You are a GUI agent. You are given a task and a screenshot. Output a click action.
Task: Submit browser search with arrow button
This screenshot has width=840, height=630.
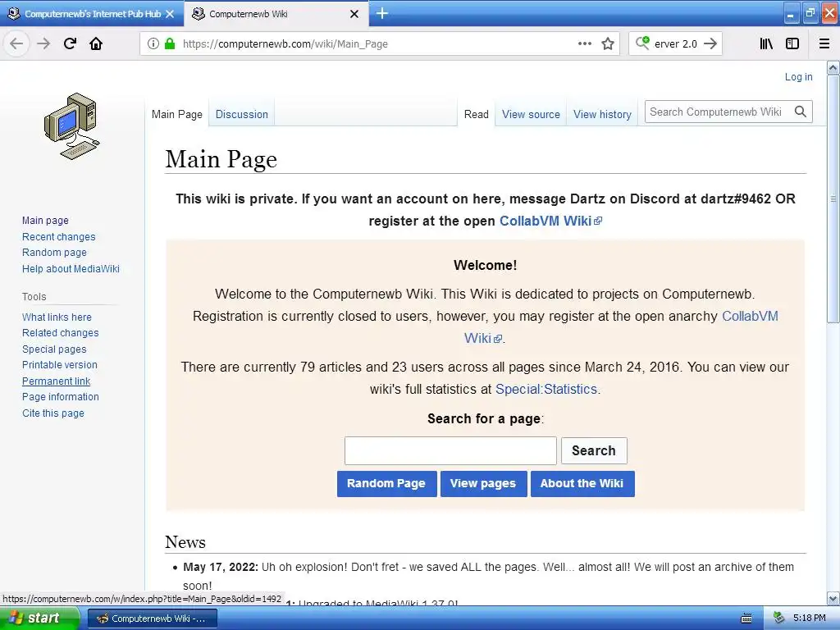tap(710, 43)
